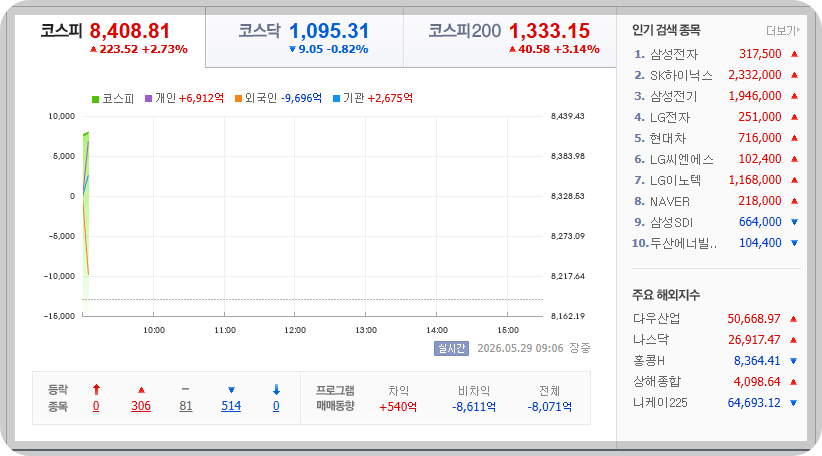Click the flat dash icon above 81
822x456 pixels.
[186, 389]
